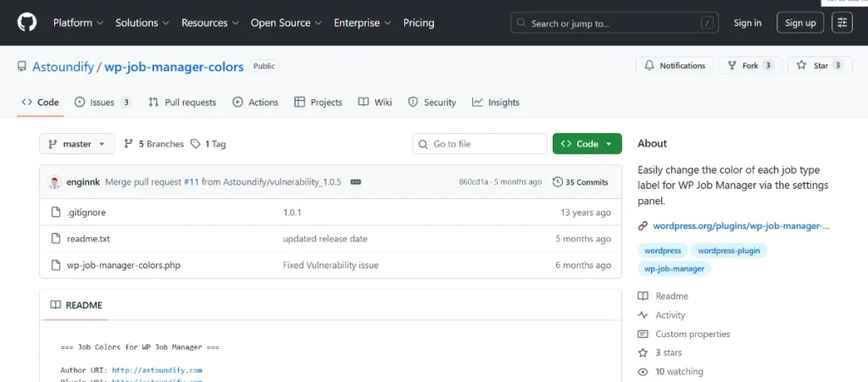Expand commit message details ellipsis

tap(356, 182)
